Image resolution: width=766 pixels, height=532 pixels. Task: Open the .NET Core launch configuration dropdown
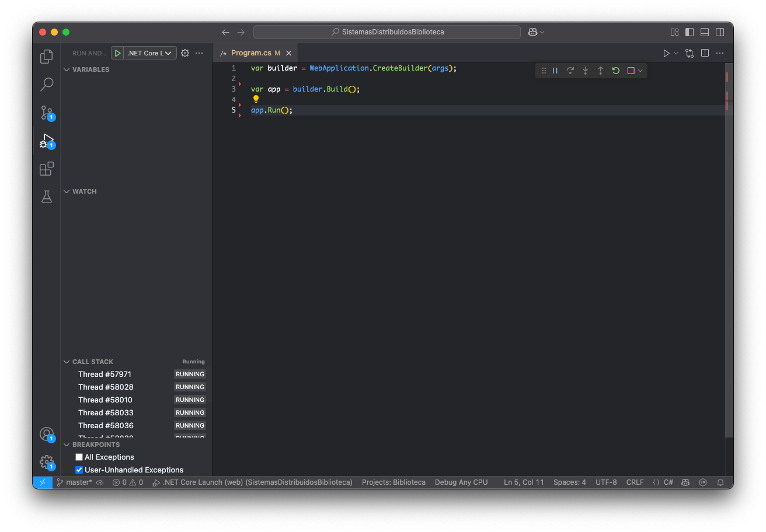tap(151, 53)
